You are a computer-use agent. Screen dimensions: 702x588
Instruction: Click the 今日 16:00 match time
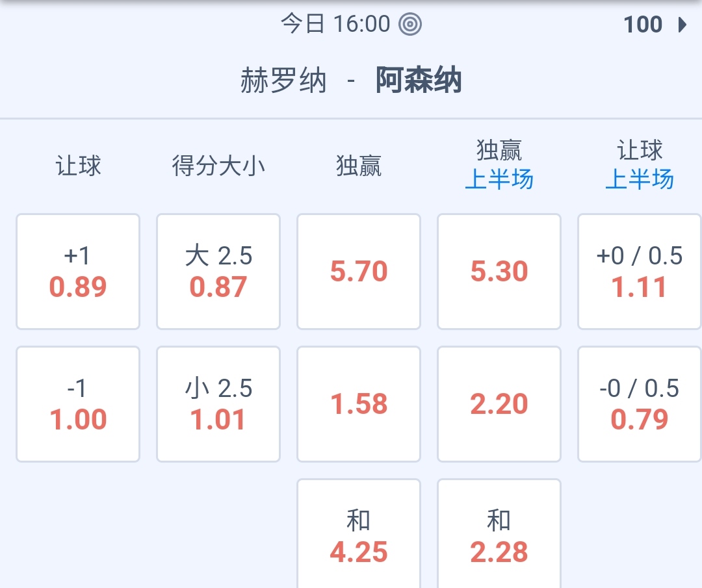point(335,25)
